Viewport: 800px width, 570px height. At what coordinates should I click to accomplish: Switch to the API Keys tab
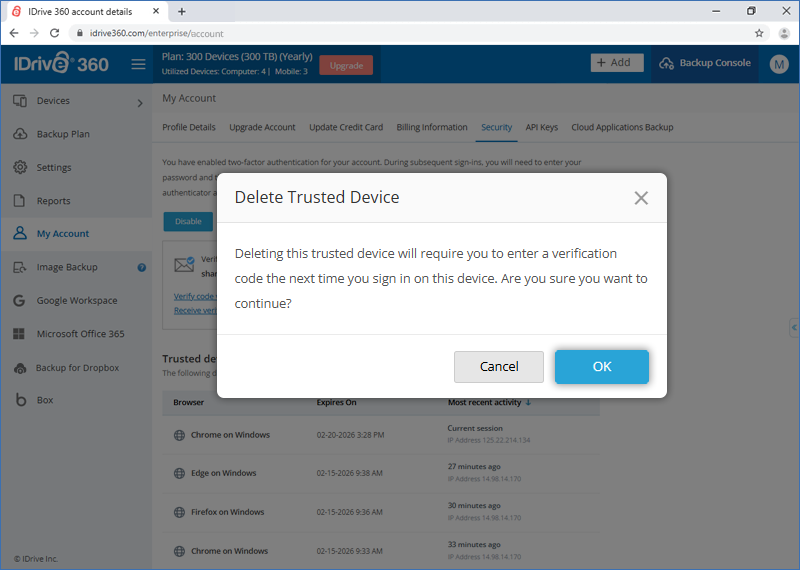541,128
